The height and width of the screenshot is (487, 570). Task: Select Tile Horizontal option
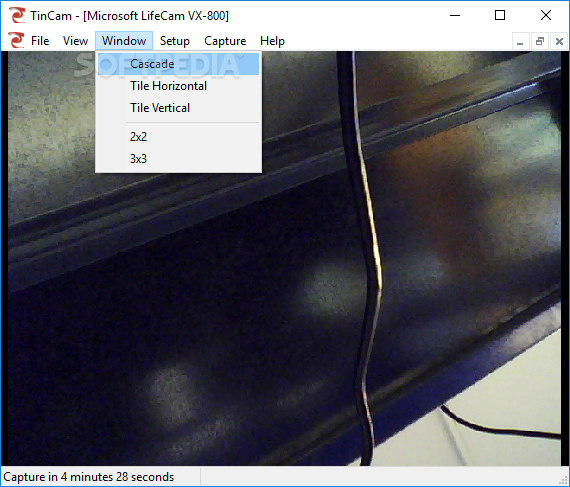coord(178,86)
